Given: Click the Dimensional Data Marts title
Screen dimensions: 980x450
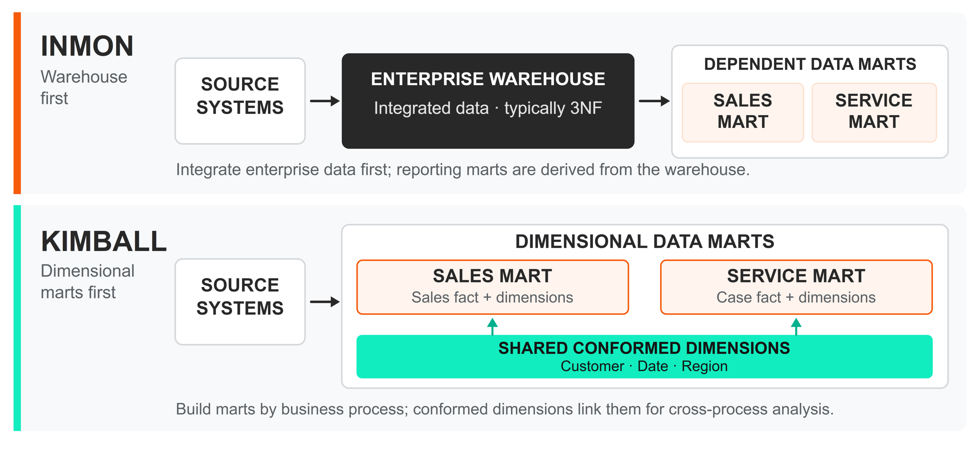Looking at the screenshot, I should tap(644, 241).
